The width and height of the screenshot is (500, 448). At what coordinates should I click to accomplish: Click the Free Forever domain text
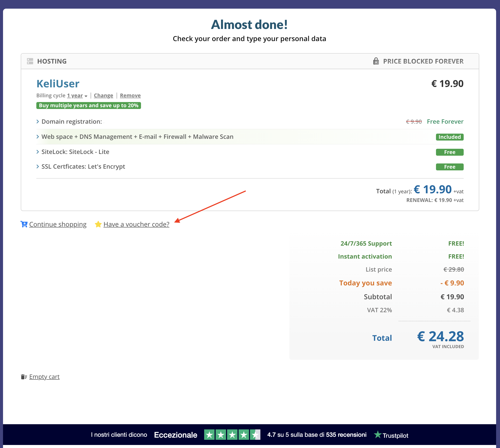click(445, 122)
